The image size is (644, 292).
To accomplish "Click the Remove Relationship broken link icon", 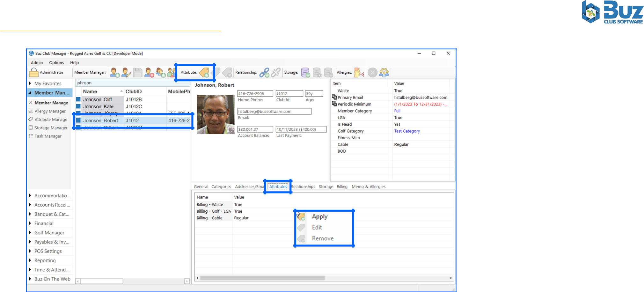I will point(276,72).
